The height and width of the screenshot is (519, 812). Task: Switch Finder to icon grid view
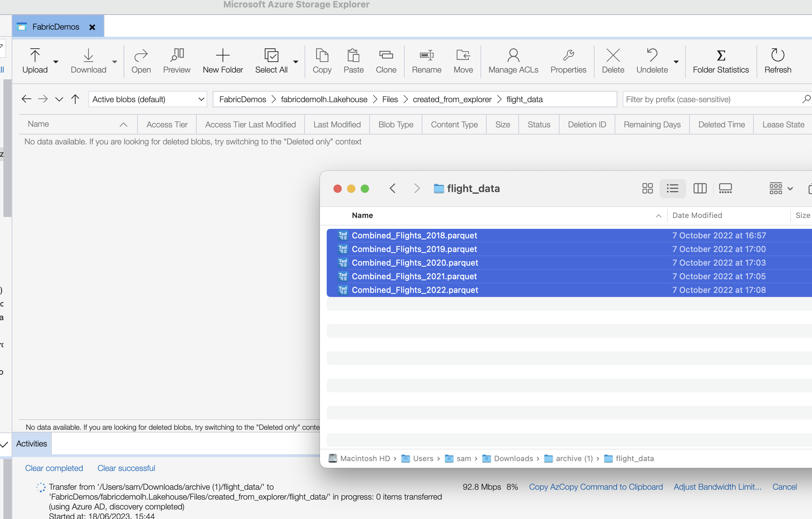tap(647, 188)
